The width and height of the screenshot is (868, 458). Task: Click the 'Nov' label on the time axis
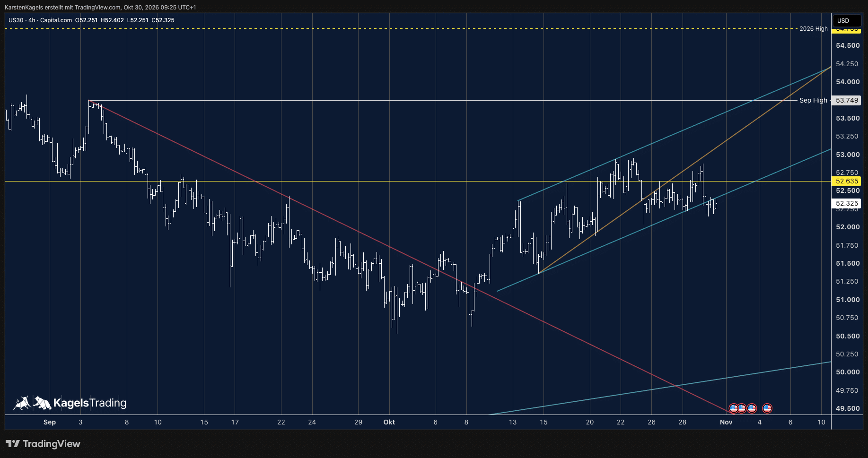726,422
